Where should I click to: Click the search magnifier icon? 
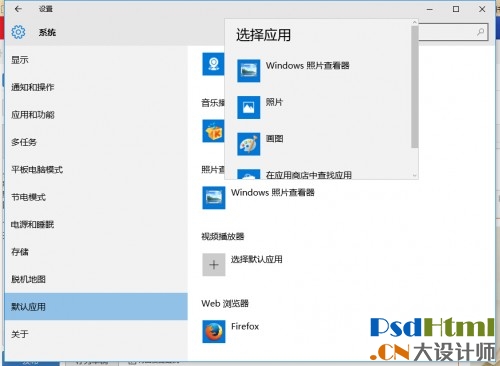click(480, 32)
